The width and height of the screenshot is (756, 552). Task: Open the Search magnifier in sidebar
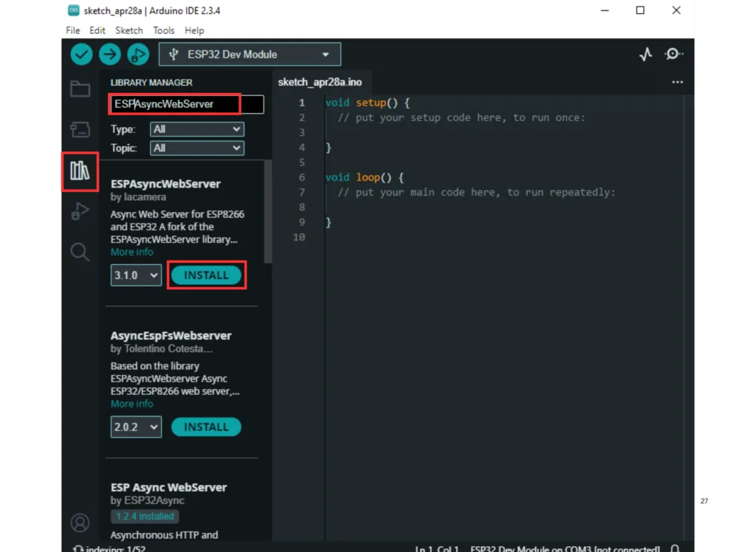[80, 252]
